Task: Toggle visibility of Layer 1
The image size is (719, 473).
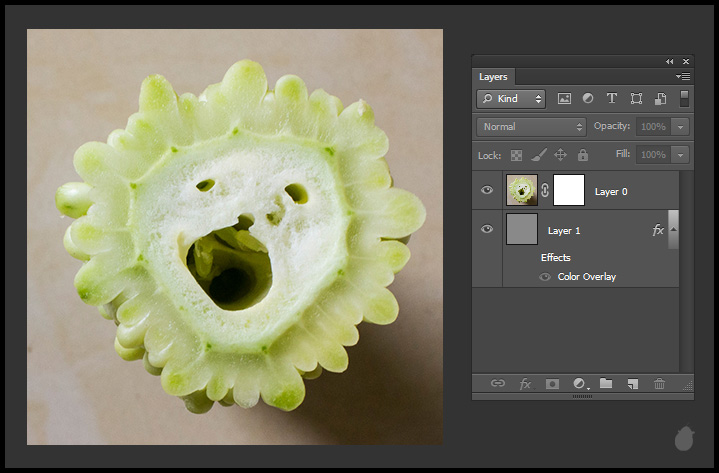Action: click(487, 229)
